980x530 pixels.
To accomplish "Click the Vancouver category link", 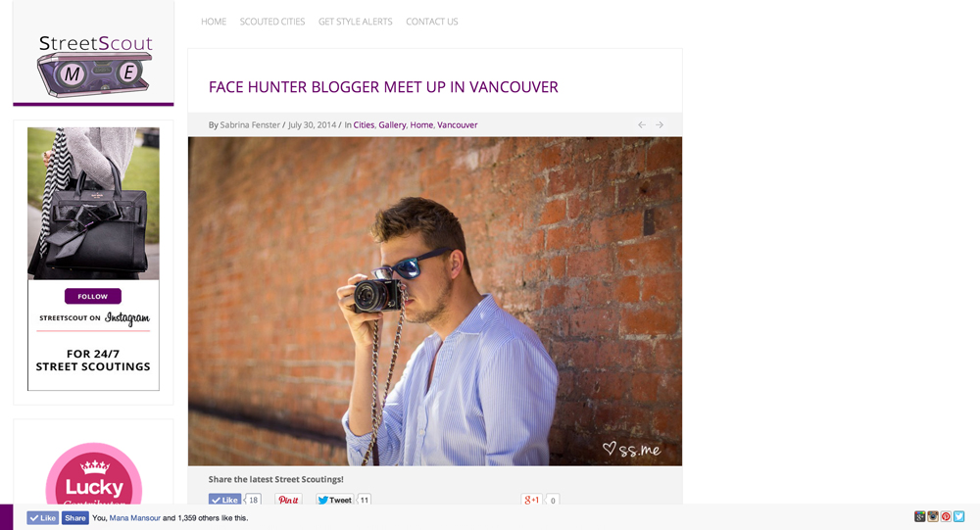I will (x=457, y=125).
